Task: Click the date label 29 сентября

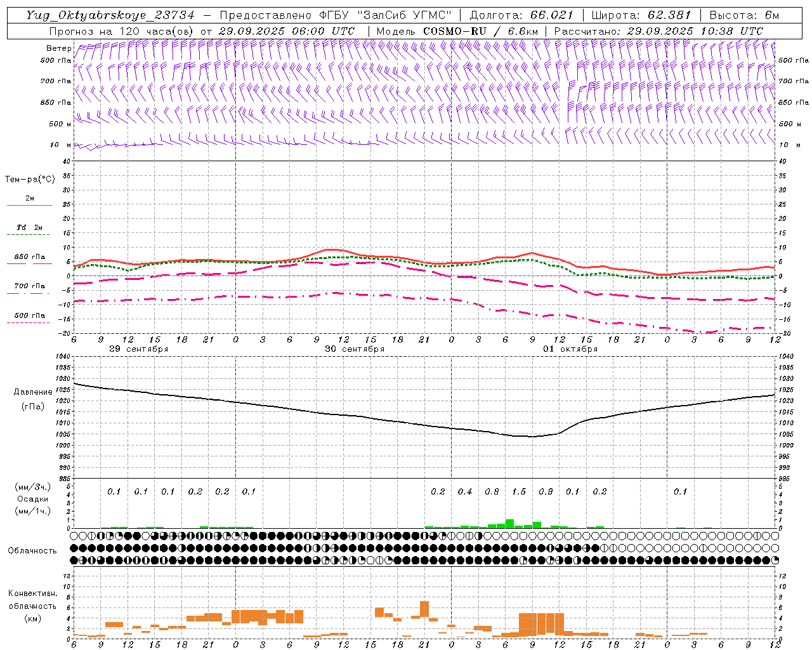Action: point(138,349)
